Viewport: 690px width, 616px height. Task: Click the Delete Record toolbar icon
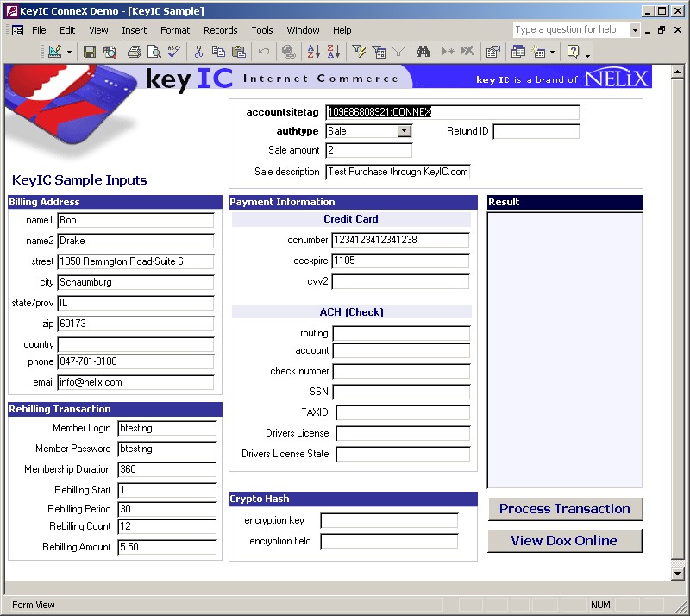click(467, 52)
